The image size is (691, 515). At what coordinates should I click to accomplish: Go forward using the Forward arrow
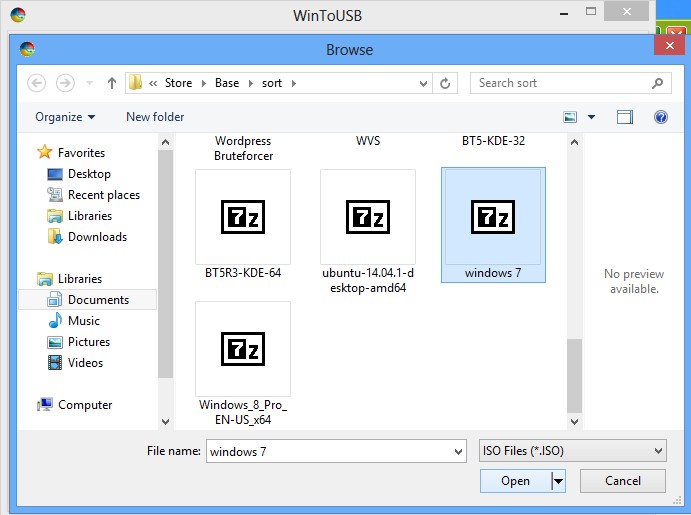(x=65, y=83)
